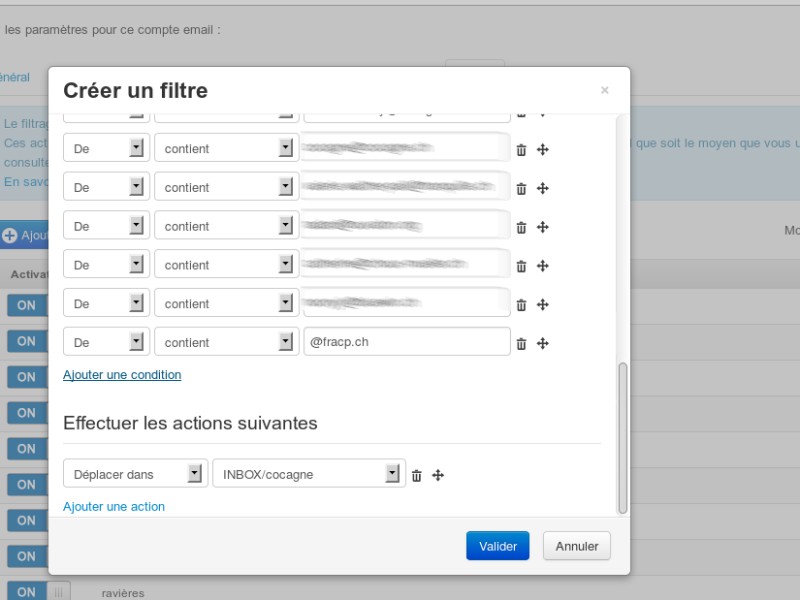Open the De dropdown in the @fracp.ch row
The image size is (800, 600).
point(106,341)
